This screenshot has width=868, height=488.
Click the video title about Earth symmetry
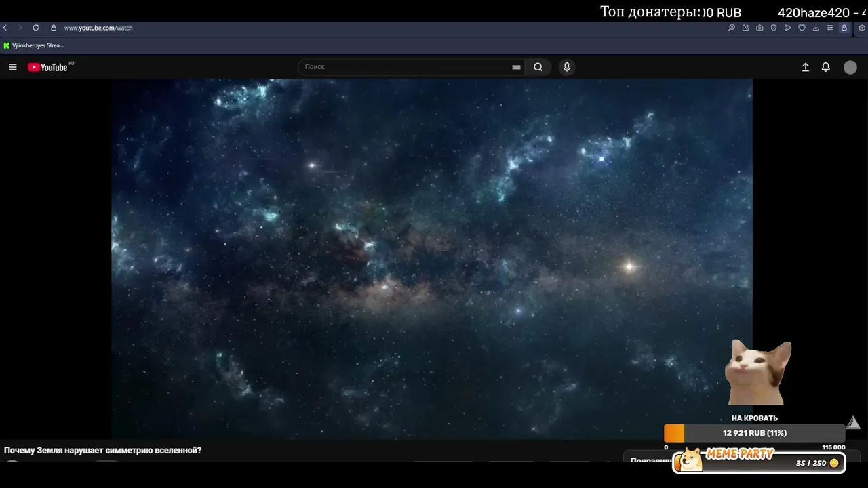point(102,451)
